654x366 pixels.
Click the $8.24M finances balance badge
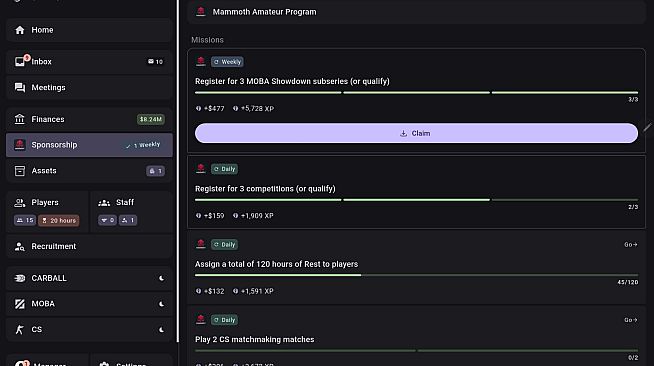(x=151, y=119)
